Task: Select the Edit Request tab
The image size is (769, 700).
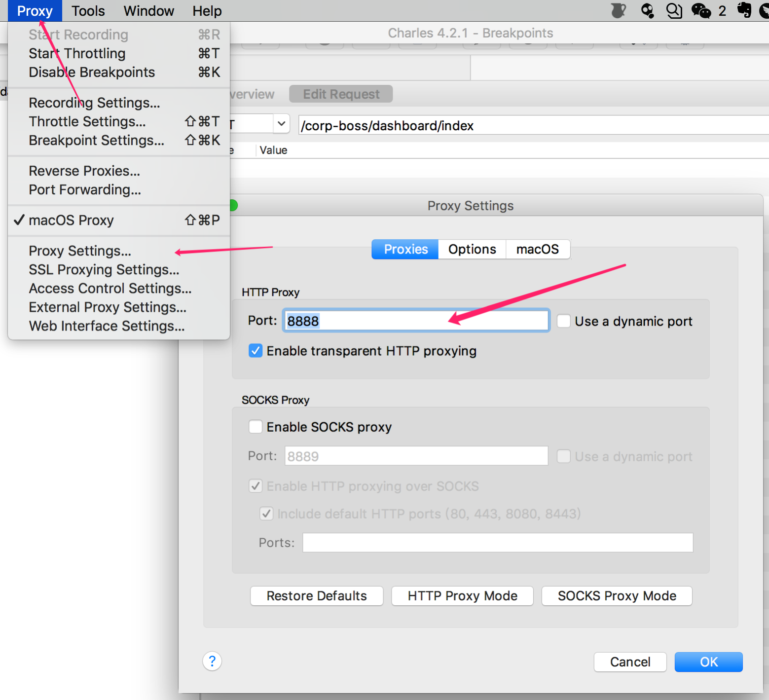Action: [x=341, y=94]
